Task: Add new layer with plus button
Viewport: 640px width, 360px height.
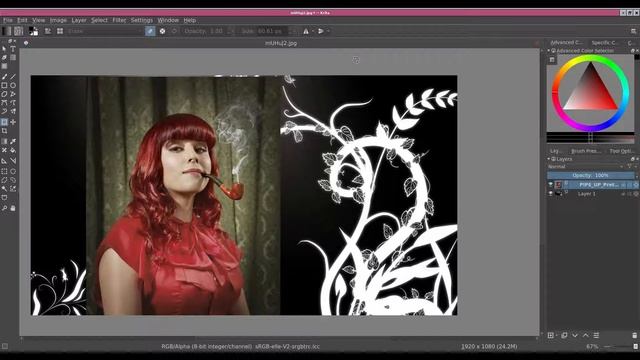Action: [x=551, y=336]
